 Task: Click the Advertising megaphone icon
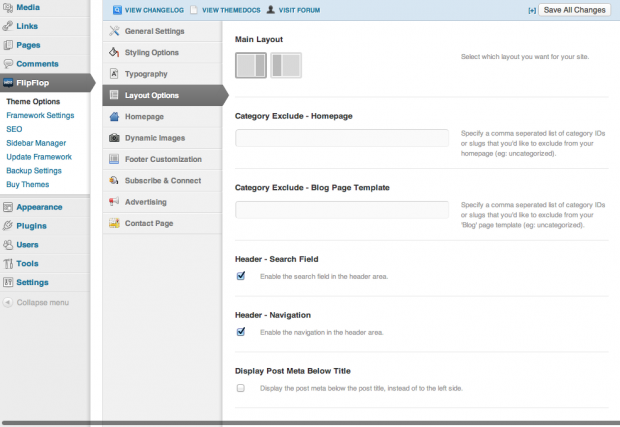(114, 202)
